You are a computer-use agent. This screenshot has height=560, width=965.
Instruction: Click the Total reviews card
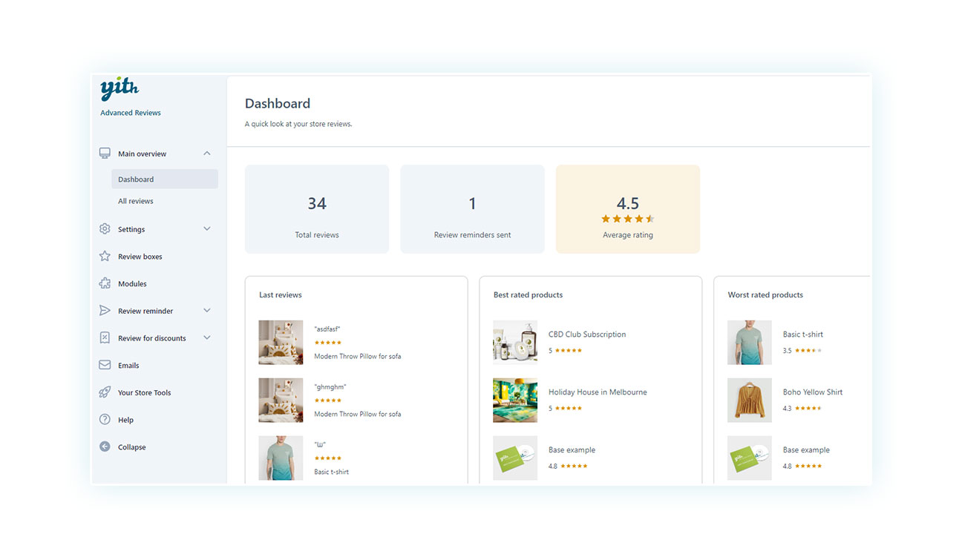click(317, 209)
